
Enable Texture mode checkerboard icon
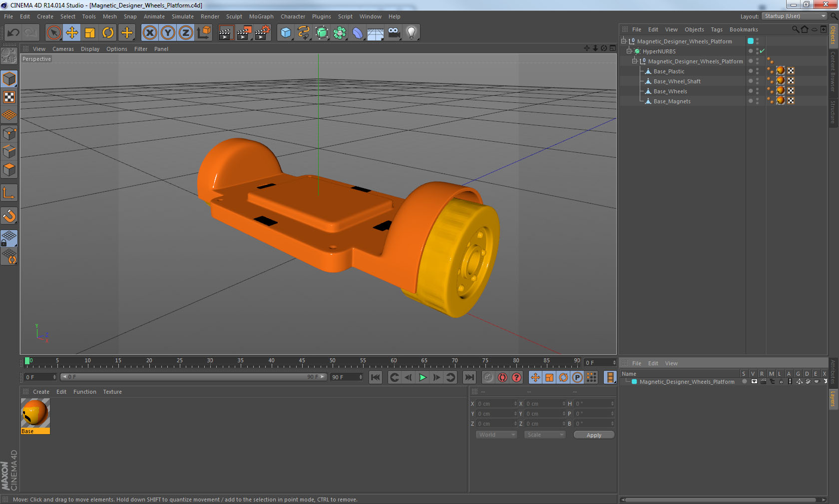[x=9, y=97]
